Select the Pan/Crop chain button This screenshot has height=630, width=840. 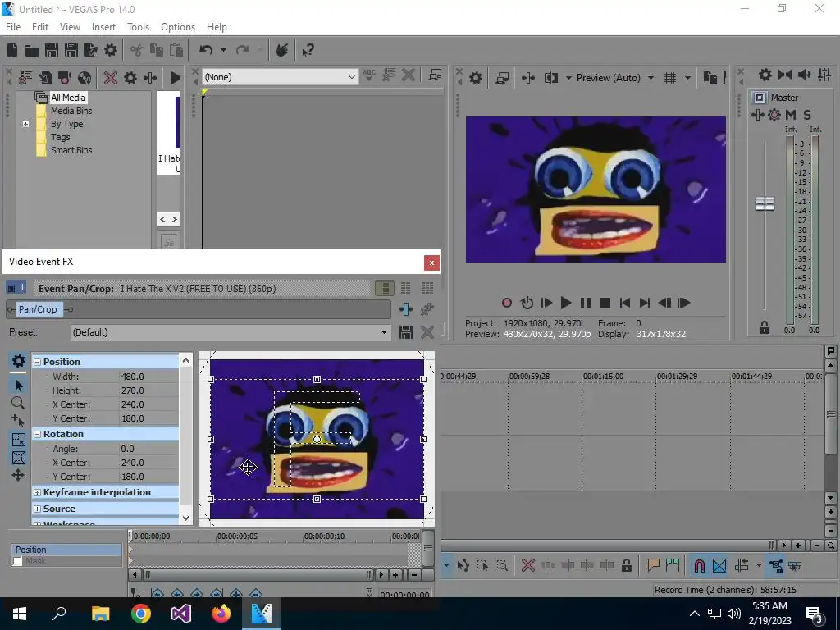click(38, 309)
